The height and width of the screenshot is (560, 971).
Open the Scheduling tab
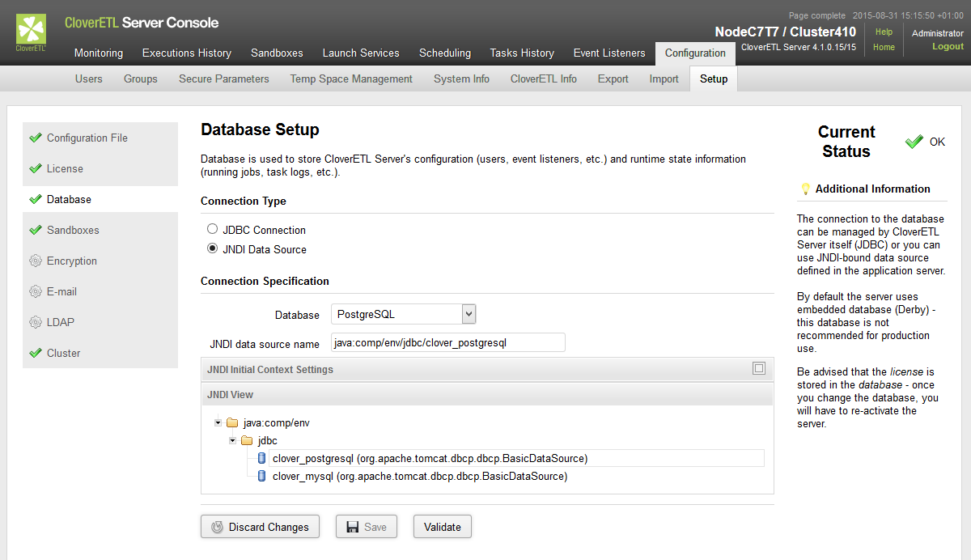[x=445, y=53]
